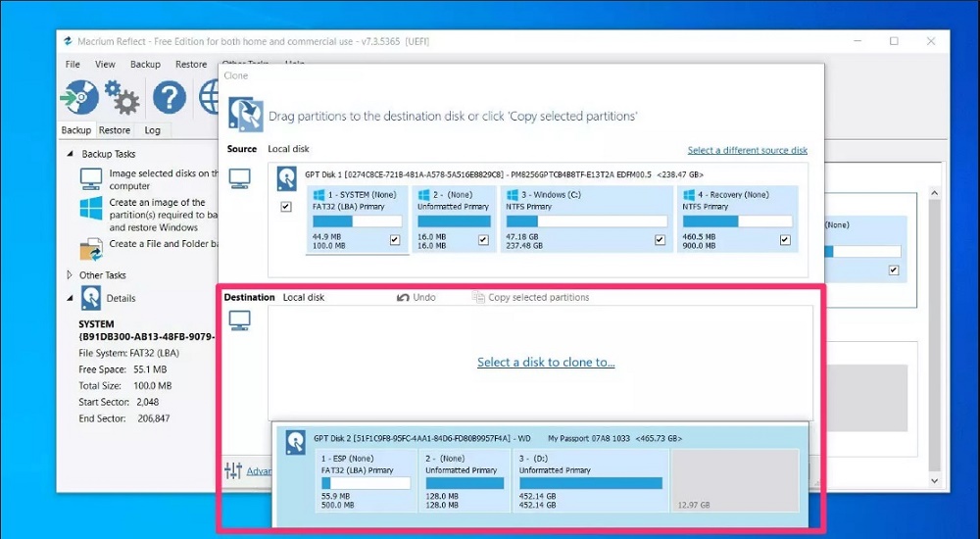The height and width of the screenshot is (539, 980).
Task: Expand the Other Tasks tree section
Action: click(69, 275)
